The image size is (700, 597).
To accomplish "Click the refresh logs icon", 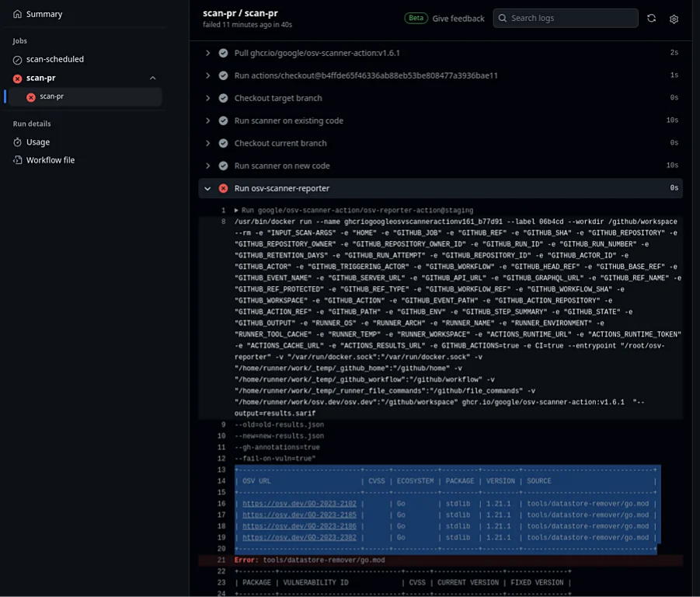I will [x=651, y=19].
